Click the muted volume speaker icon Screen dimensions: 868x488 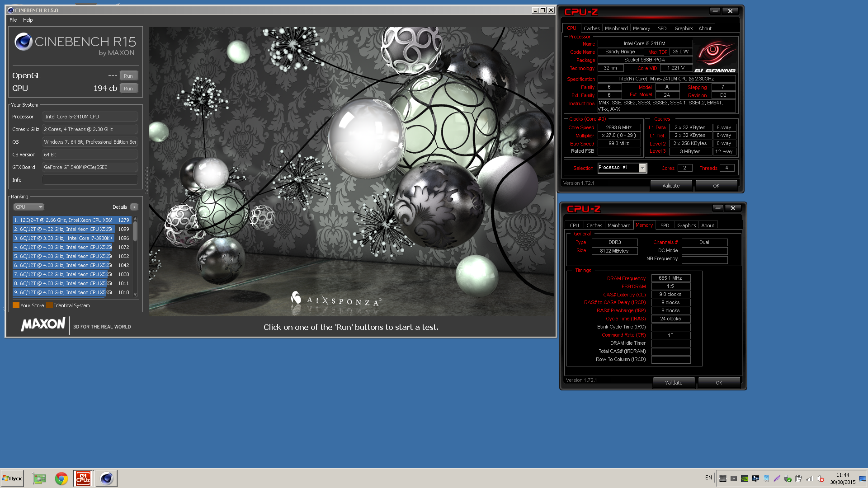[x=821, y=479]
